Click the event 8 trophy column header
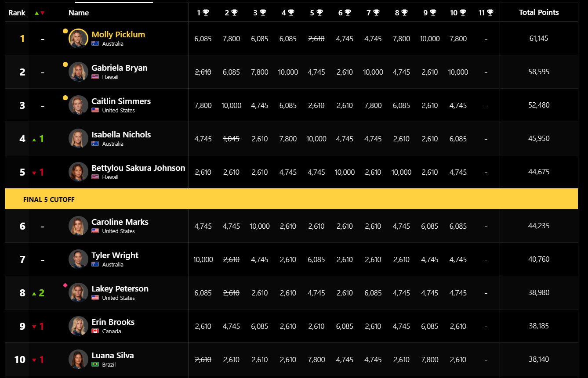 (401, 13)
